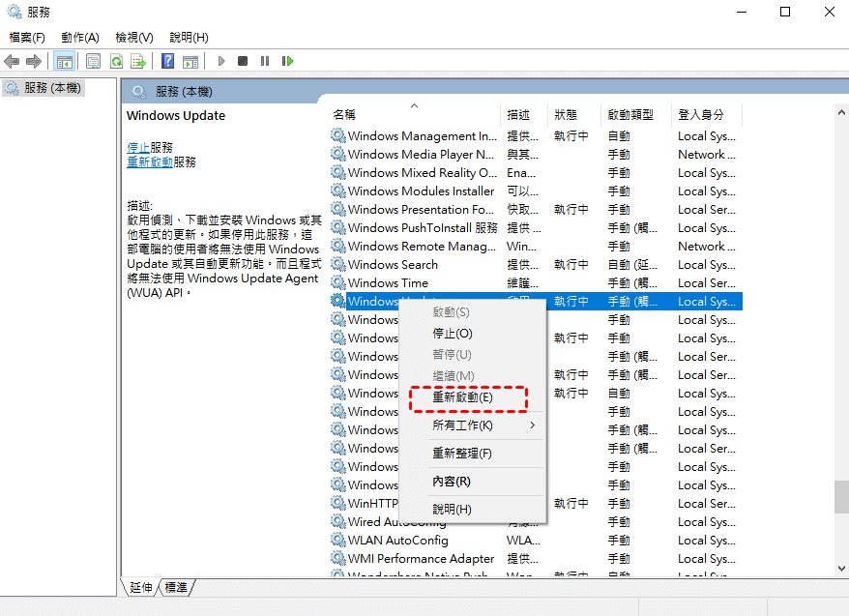
Task: Open Help via the question mark icon
Action: coord(167,62)
